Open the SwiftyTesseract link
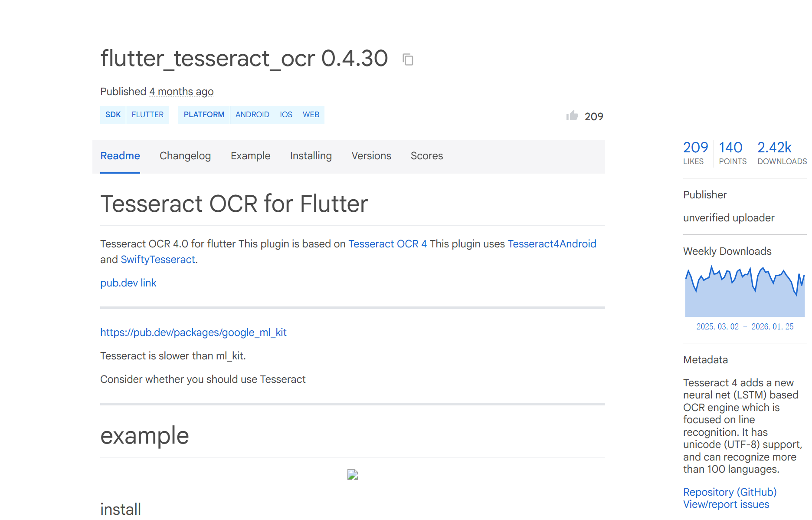 (x=158, y=260)
